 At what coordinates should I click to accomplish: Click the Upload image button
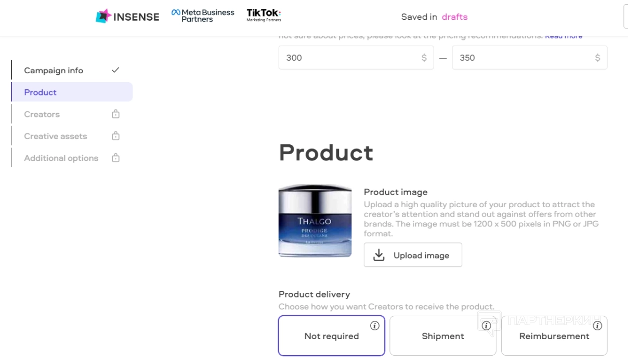click(413, 255)
